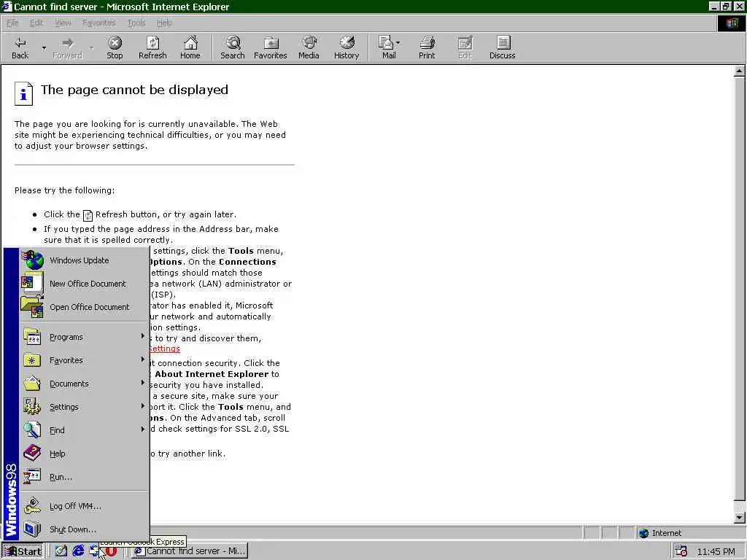Screen dimensions: 747x560
Task: Open the Forward history dropdown arrow
Action: pos(91,47)
